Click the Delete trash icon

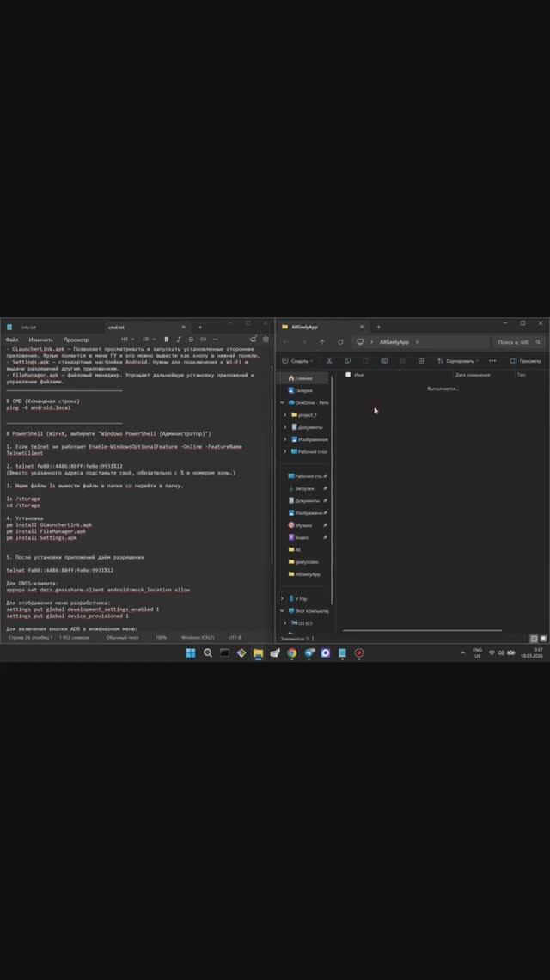click(420, 361)
